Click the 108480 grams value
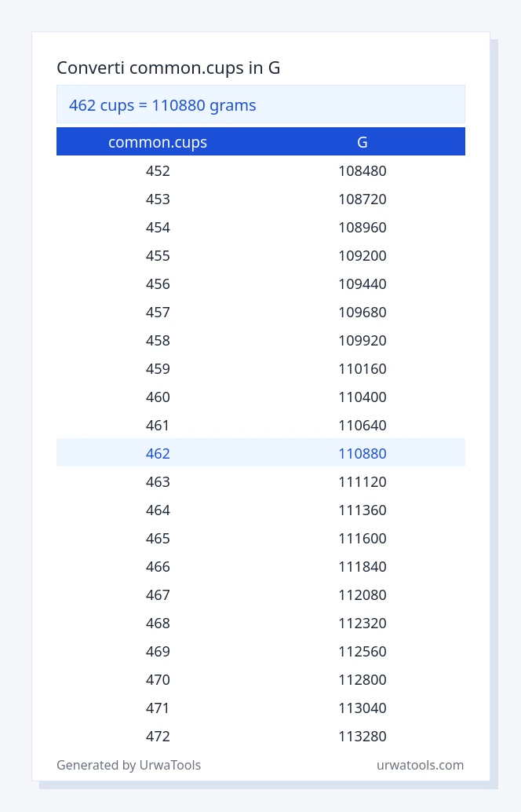 pyautogui.click(x=363, y=171)
